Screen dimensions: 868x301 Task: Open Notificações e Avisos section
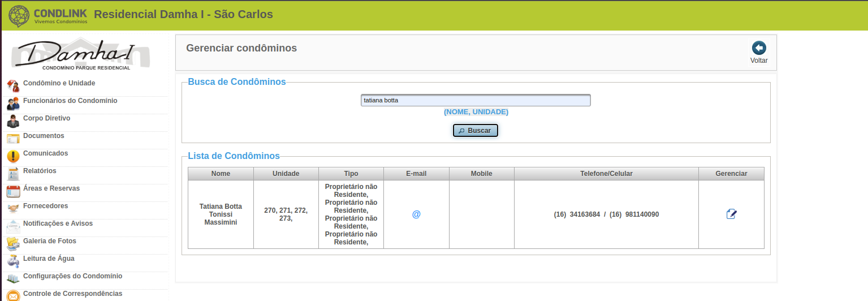tap(58, 223)
